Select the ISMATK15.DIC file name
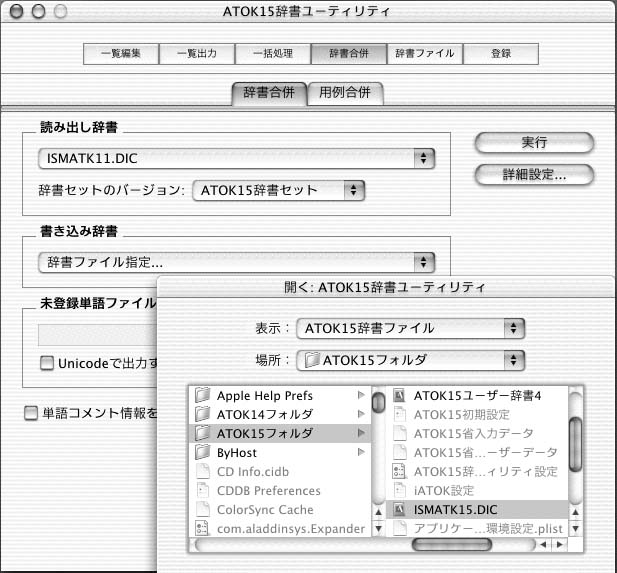Image resolution: width=617 pixels, height=573 pixels. pos(455,510)
